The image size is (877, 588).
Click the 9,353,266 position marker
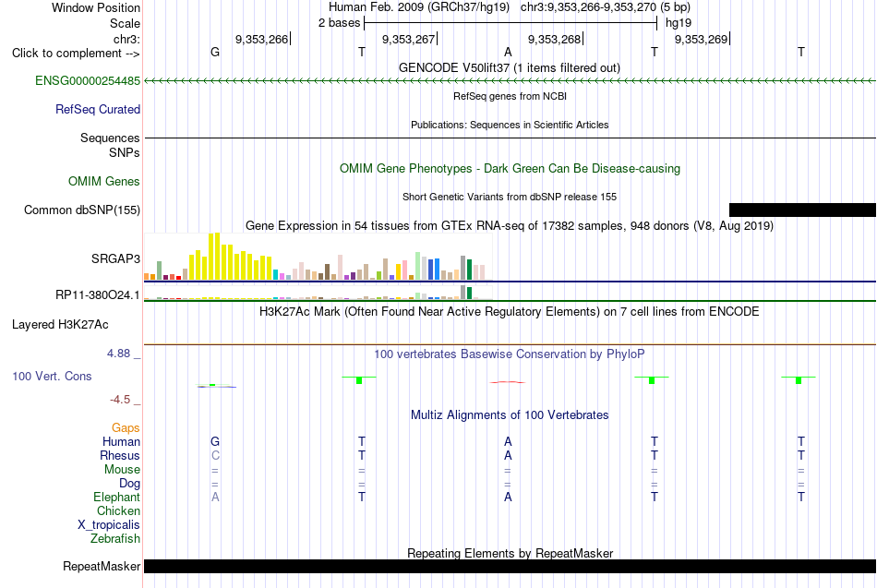[262, 39]
